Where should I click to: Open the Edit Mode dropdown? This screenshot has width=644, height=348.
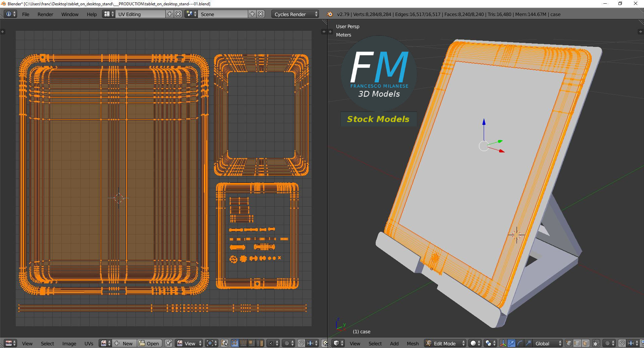tap(445, 343)
